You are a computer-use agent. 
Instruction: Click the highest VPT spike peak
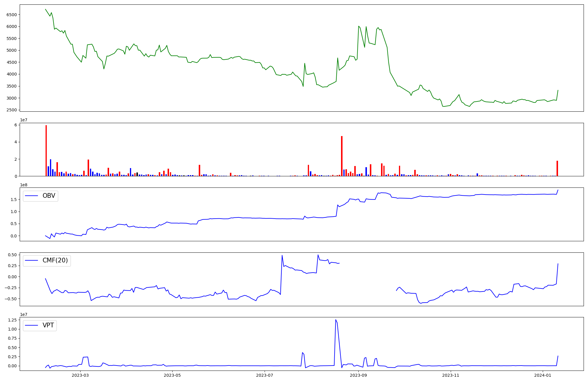[335, 320]
